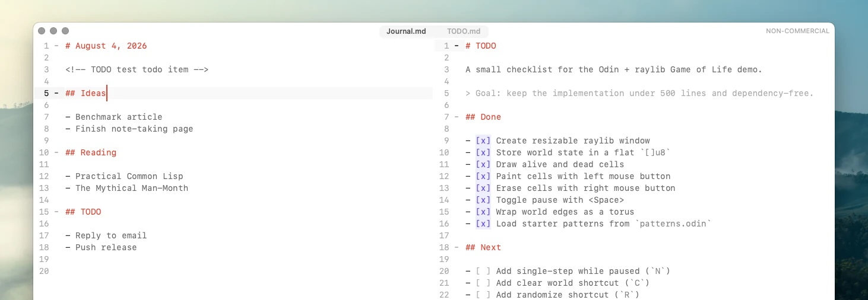Check 'Add randomize shortcut' checkbox
Viewport: 868px width, 300px height.
(x=483, y=295)
